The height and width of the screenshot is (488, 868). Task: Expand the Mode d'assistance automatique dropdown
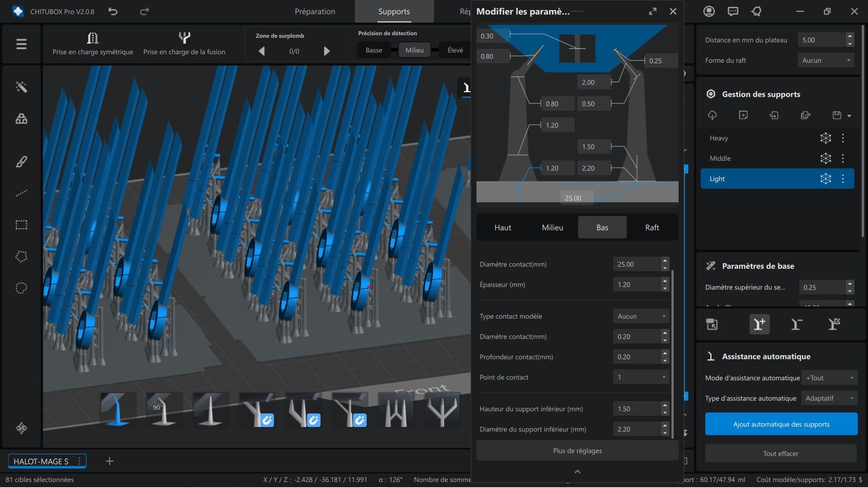pyautogui.click(x=829, y=378)
